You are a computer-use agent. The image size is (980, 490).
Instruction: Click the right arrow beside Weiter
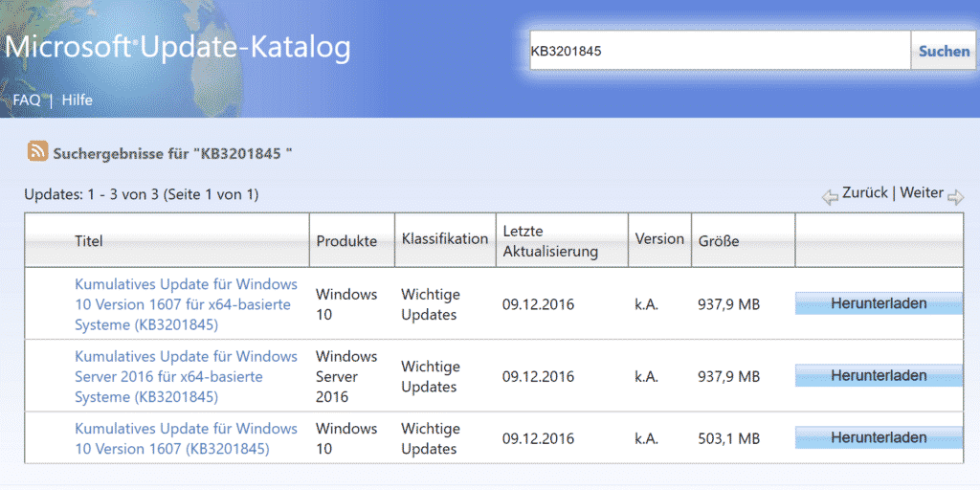(956, 198)
